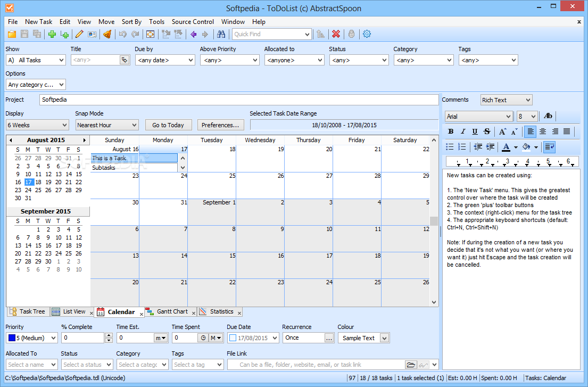Open the Source Control menu
This screenshot has width=588, height=387.
193,22
